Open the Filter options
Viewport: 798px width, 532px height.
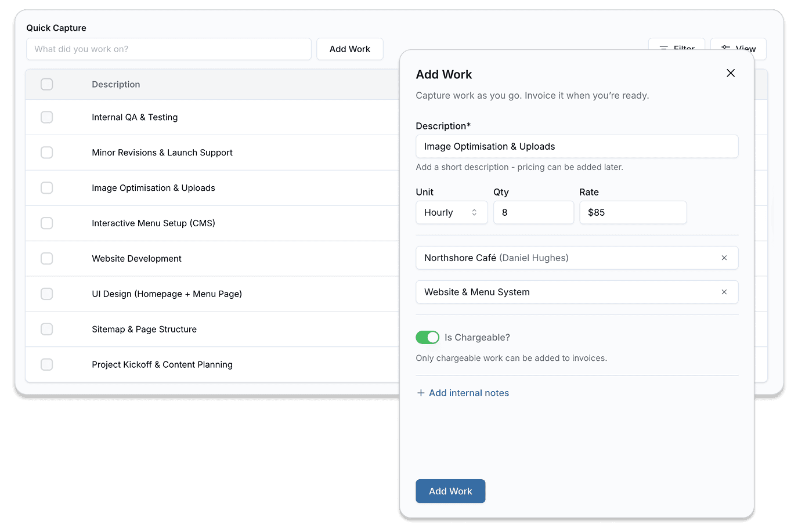(x=676, y=46)
